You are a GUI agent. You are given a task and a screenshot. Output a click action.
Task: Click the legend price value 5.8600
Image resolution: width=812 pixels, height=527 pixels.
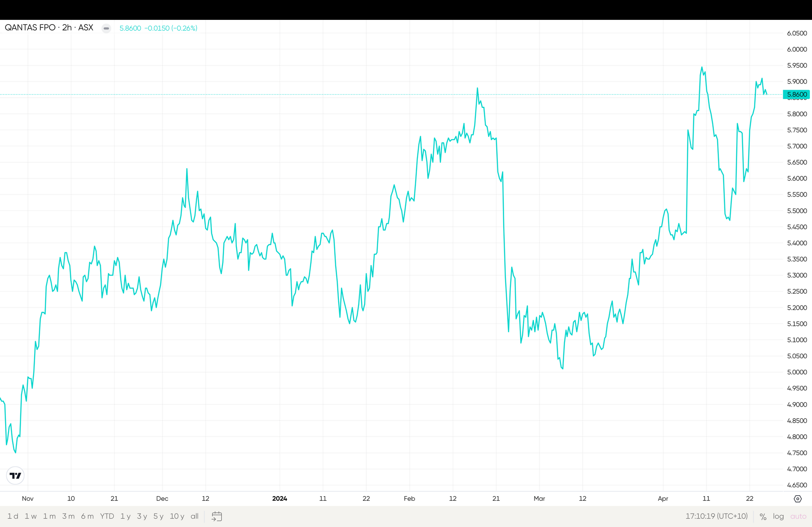pos(130,28)
